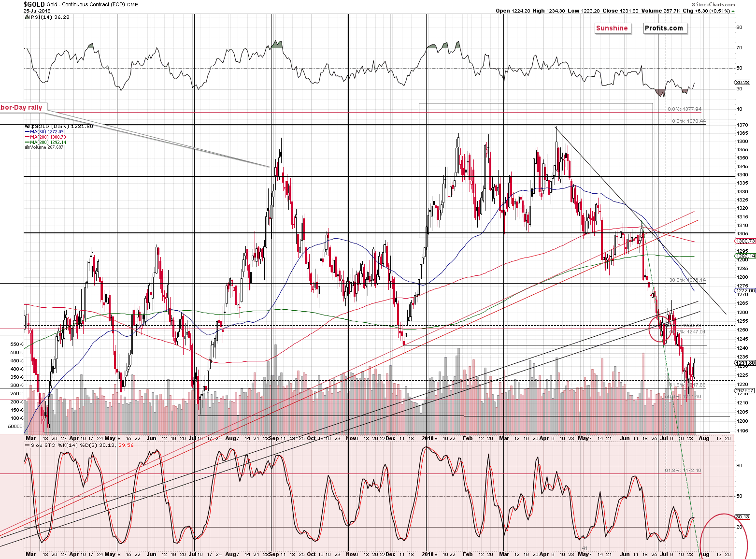Click the 'High 1234.30' header value
Viewport: 756px width, 559px height.
coord(549,11)
